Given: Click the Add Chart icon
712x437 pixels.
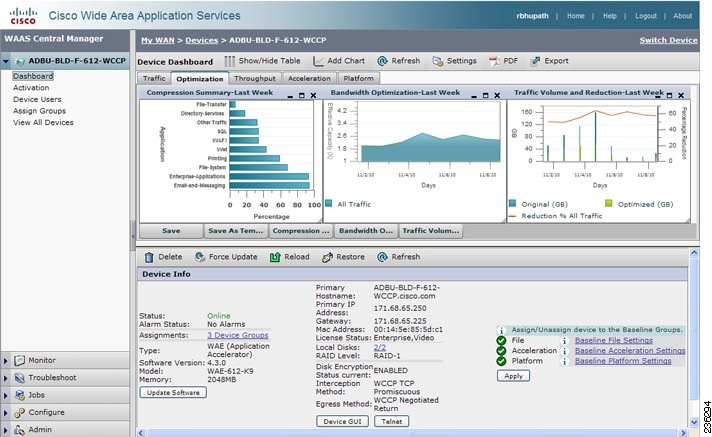Looking at the screenshot, I should point(318,61).
